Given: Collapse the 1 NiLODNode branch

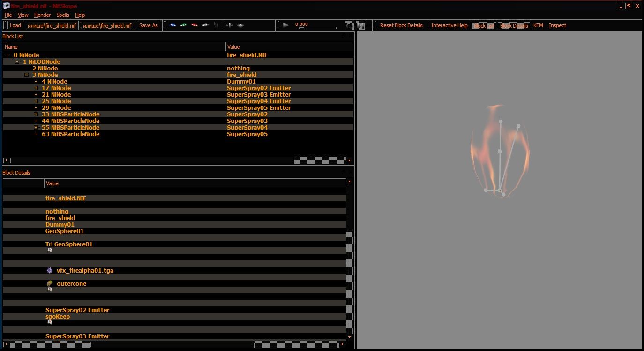Looking at the screenshot, I should click(17, 61).
